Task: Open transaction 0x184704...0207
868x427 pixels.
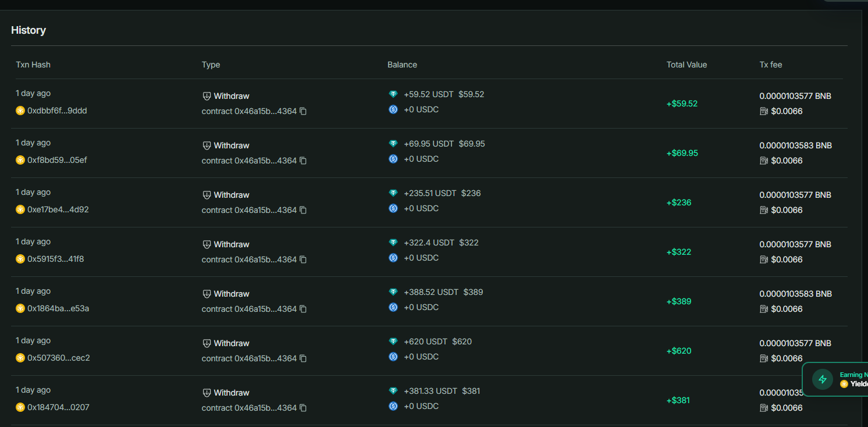Action: click(x=58, y=407)
